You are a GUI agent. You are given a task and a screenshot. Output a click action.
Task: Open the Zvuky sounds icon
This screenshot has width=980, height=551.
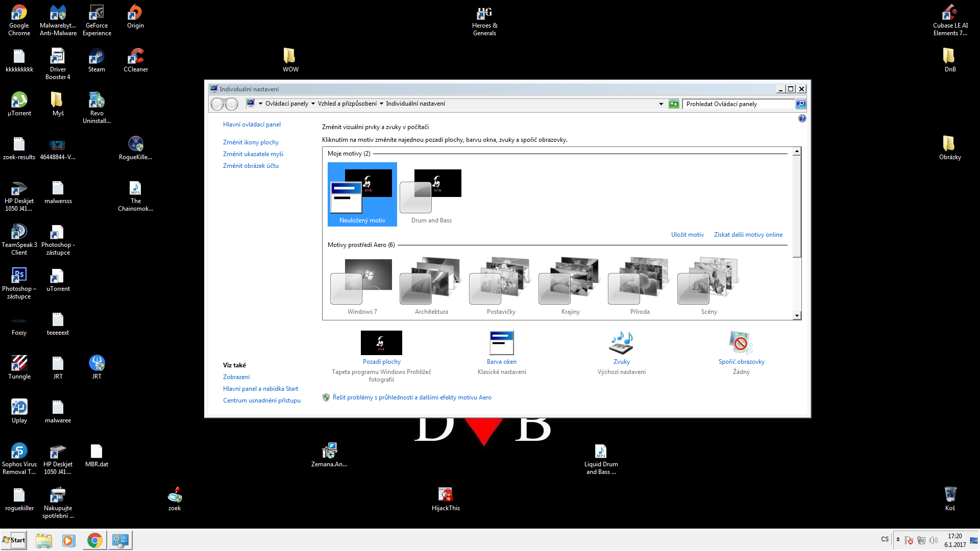click(x=621, y=343)
